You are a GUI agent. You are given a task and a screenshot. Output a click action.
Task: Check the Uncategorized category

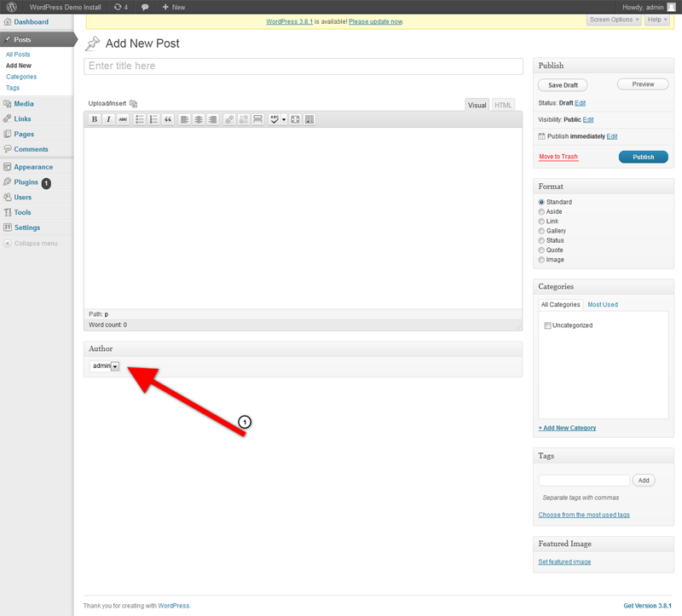click(547, 325)
